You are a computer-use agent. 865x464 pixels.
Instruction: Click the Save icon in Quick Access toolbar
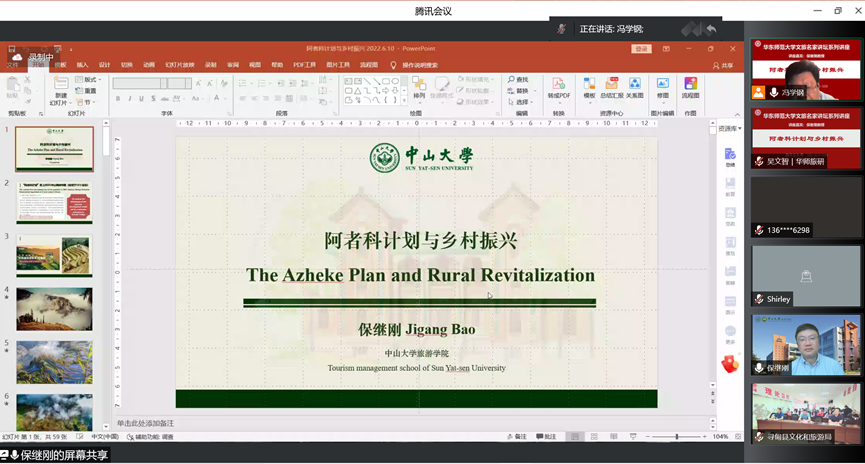click(12, 49)
